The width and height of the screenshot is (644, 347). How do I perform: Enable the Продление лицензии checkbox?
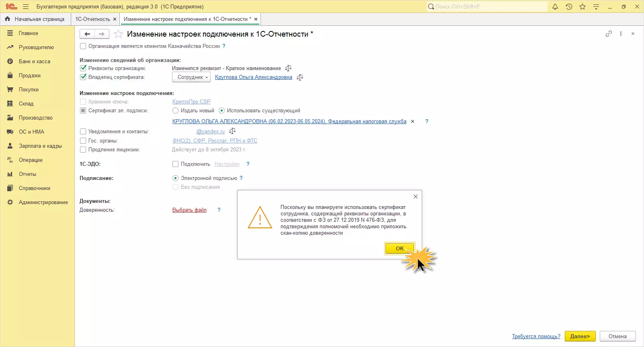83,149
